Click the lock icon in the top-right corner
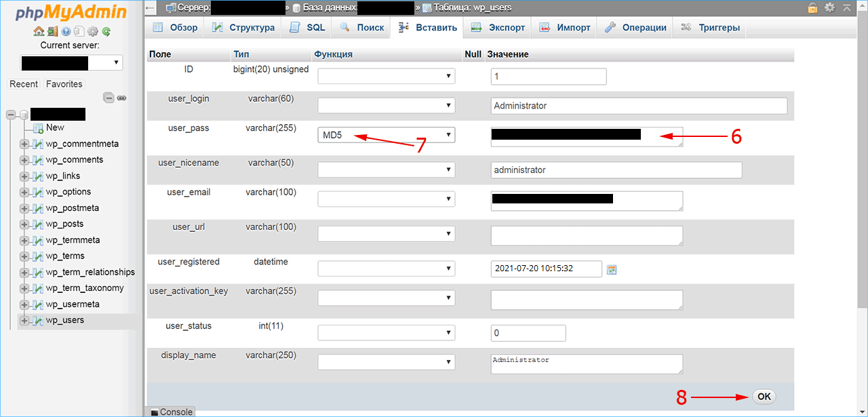 click(x=812, y=8)
